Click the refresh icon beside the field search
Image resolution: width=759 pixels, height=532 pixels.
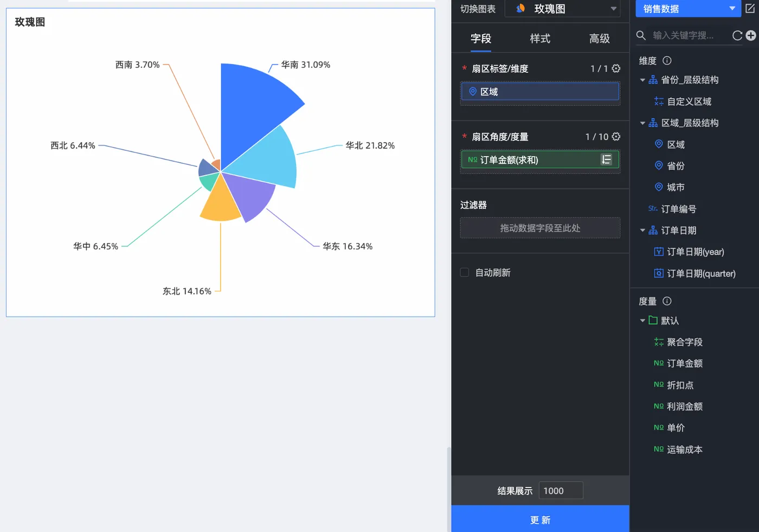(737, 35)
